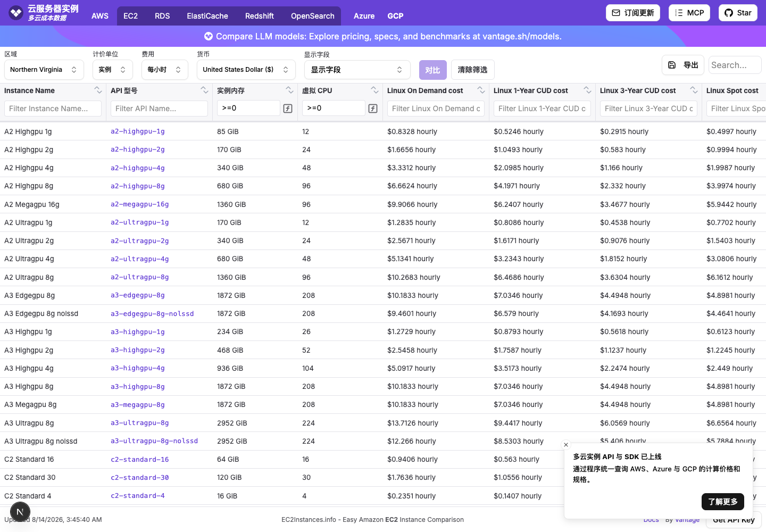Click the MCP button
The image size is (766, 532).
(689, 13)
